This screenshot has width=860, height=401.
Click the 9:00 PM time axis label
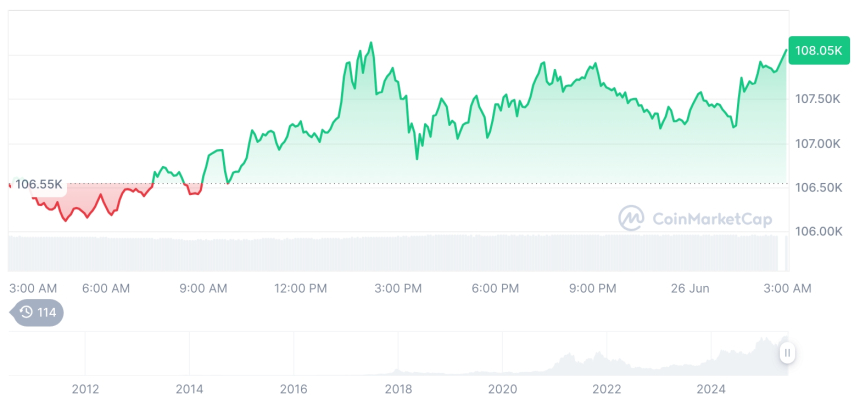(592, 289)
